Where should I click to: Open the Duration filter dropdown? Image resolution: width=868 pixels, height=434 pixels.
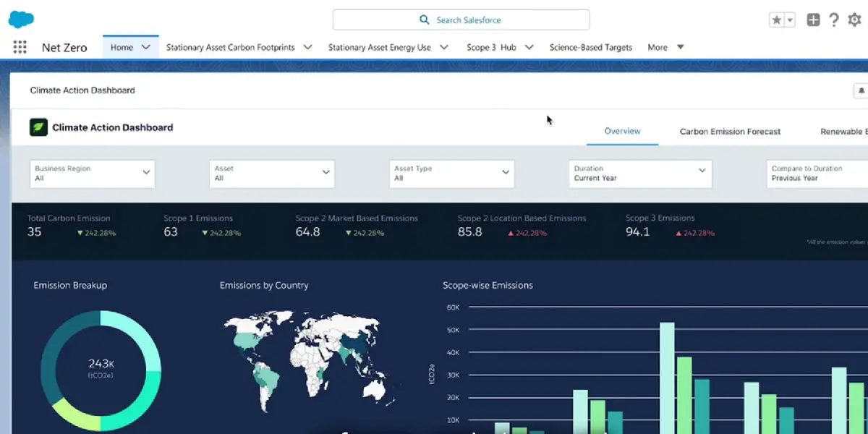click(640, 174)
